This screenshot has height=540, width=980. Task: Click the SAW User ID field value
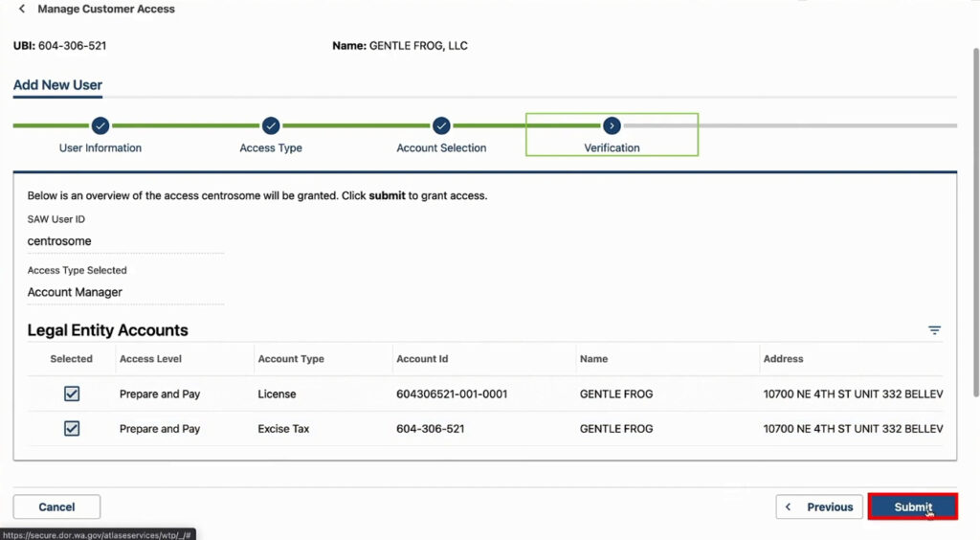coord(59,241)
